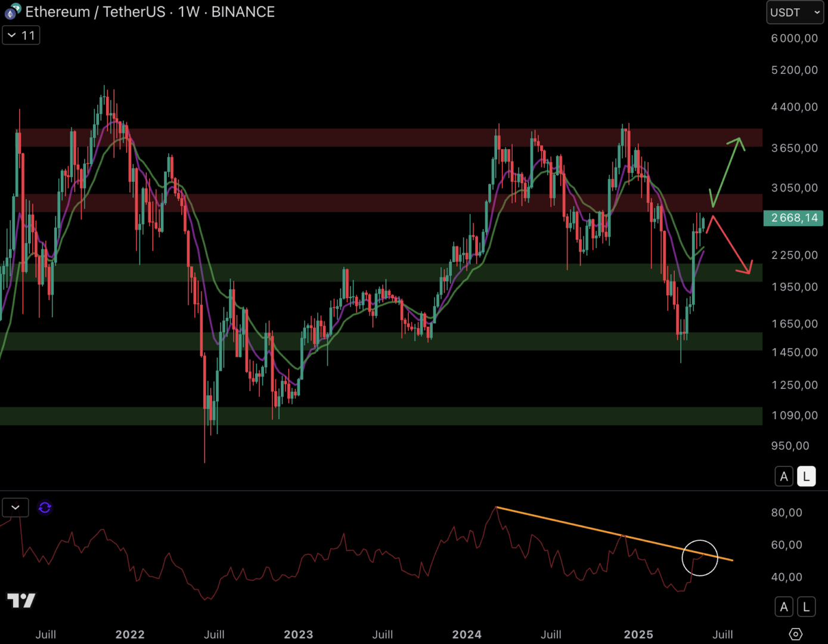Toggle log scale L on the price chart

click(x=807, y=476)
